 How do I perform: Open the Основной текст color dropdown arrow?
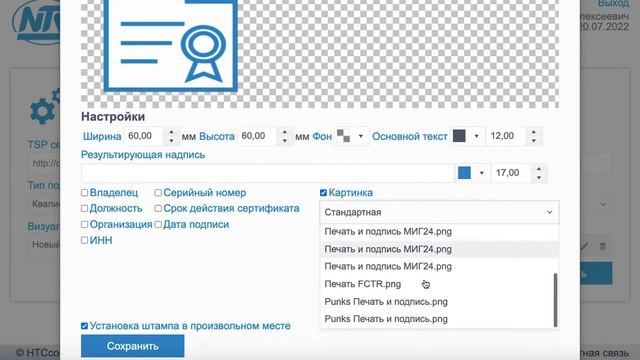point(476,136)
